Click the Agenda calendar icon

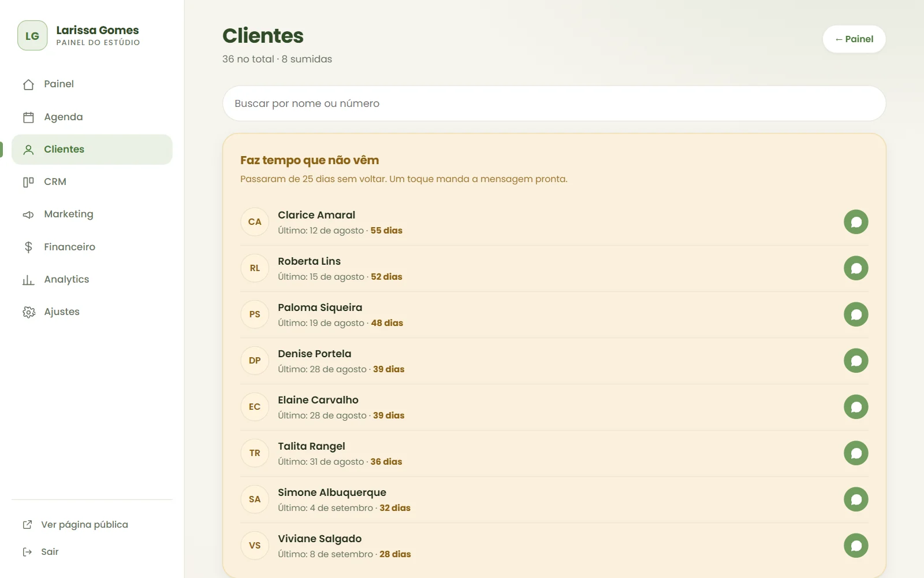point(28,117)
